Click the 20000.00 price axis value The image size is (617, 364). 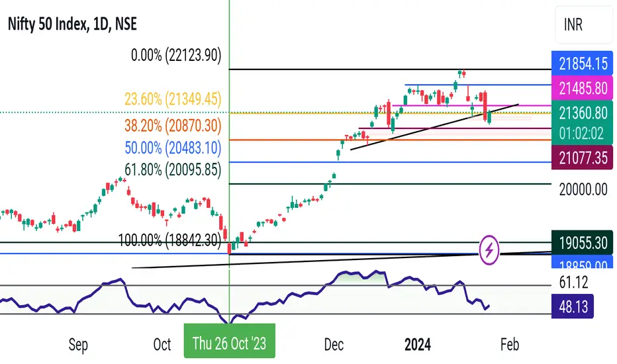click(583, 190)
